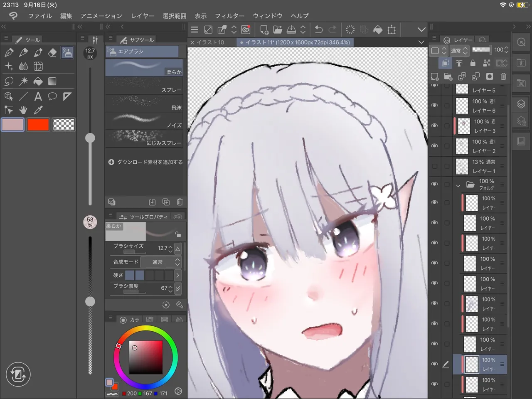This screenshot has height=399, width=532.
Task: Select the red sub drawing color swatch
Action: point(38,125)
